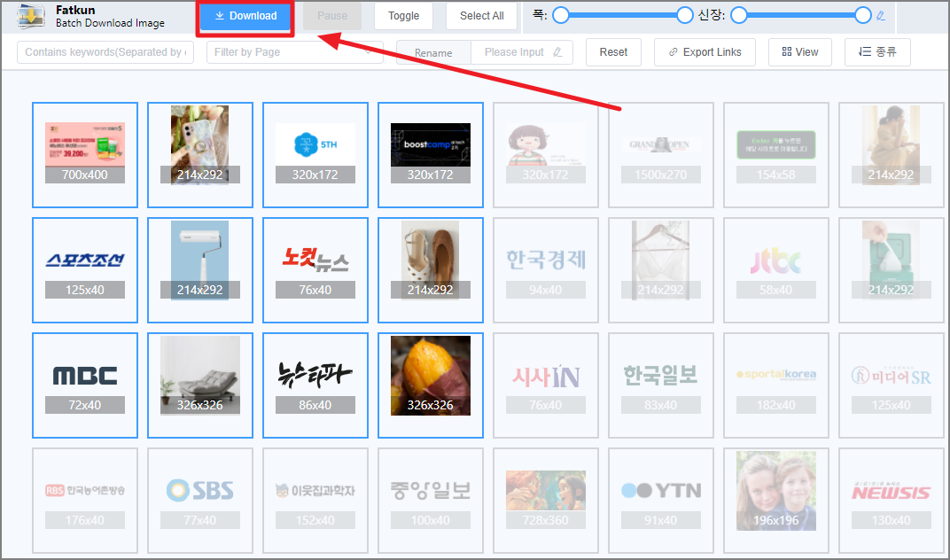Click the Select All button
Screen dimensions: 950x560
click(x=482, y=16)
